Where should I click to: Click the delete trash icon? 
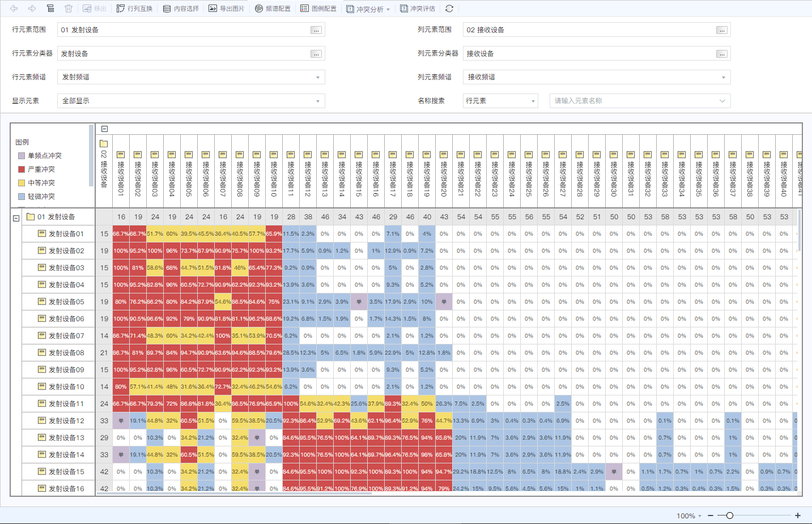(x=69, y=8)
